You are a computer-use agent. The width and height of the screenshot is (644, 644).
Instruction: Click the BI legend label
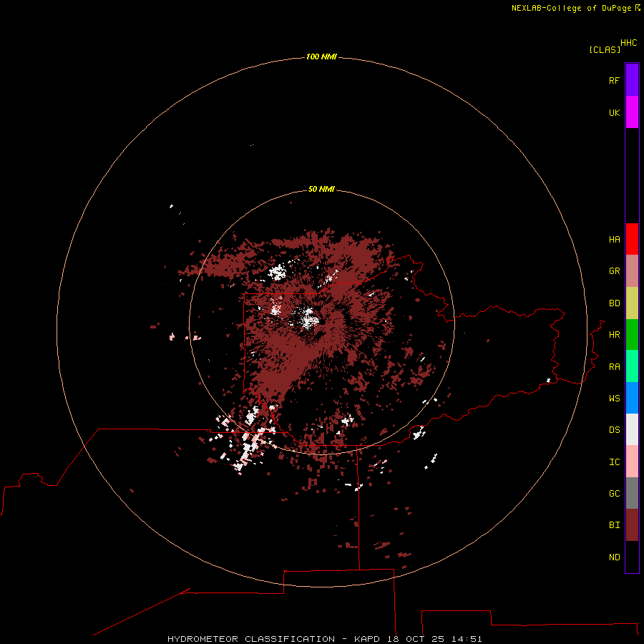pos(614,525)
